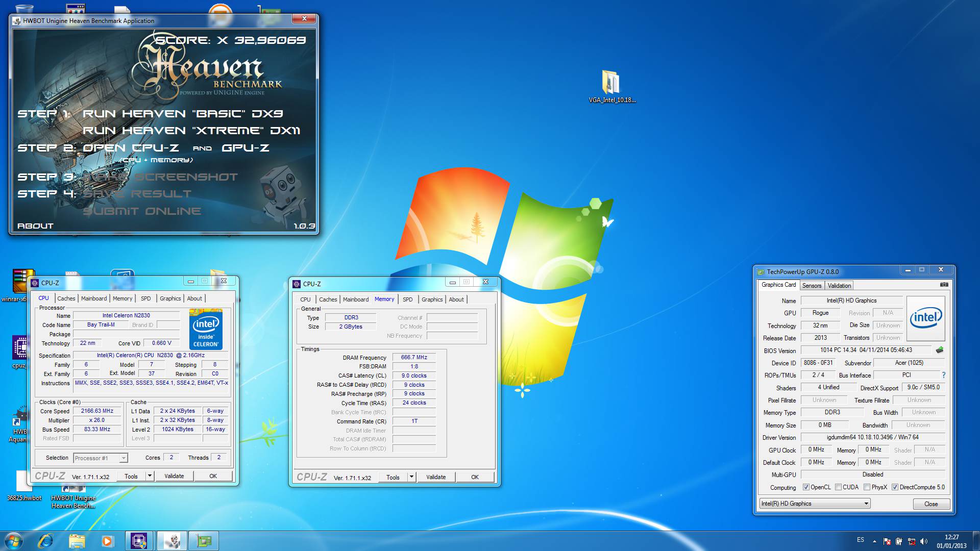This screenshot has height=551, width=980.
Task: Click RUN HEAVEN "XTREME" DX11
Action: click(x=191, y=131)
